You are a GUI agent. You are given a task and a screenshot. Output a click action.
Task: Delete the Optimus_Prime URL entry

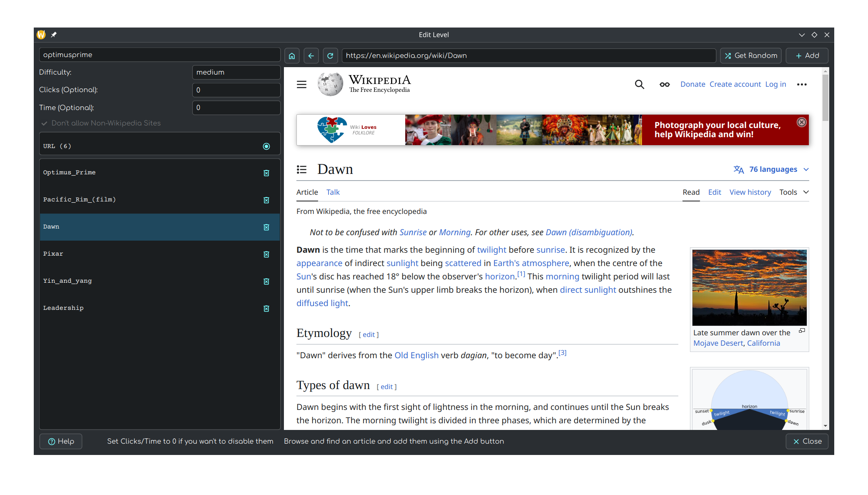tap(266, 173)
